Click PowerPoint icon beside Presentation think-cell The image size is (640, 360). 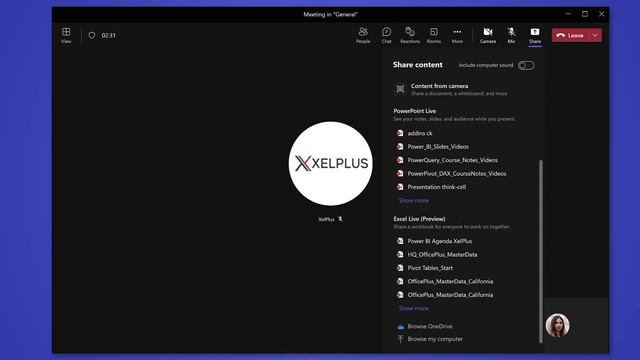click(x=400, y=187)
